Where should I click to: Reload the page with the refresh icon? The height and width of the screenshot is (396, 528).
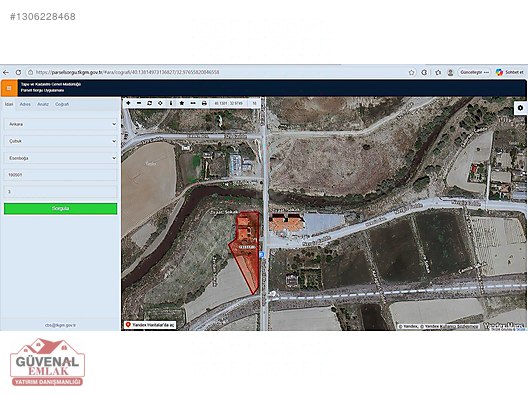coord(18,72)
